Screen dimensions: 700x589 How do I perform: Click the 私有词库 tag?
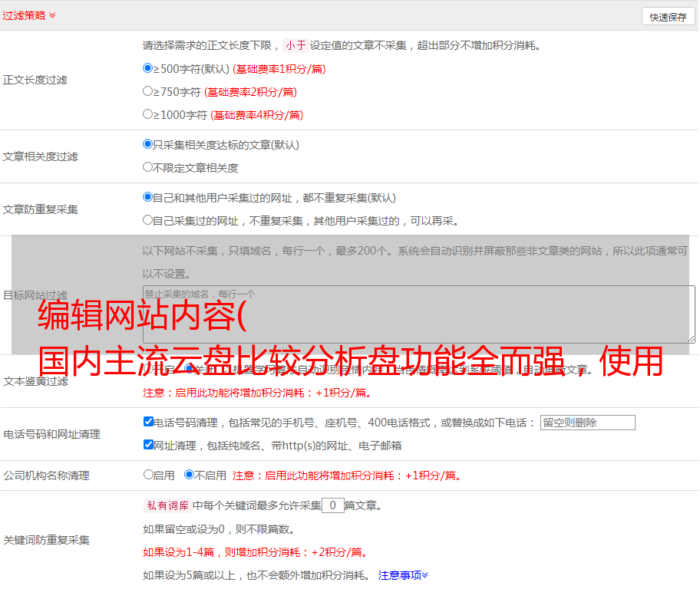point(164,505)
